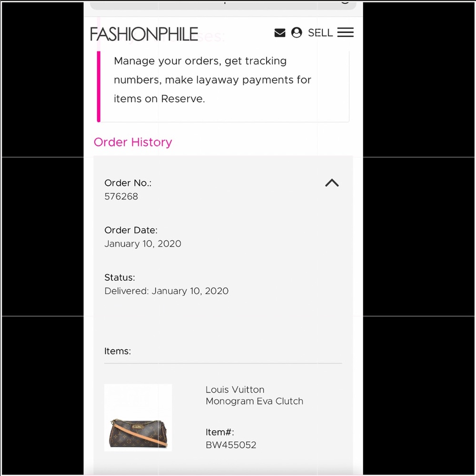
Task: Click item number BW455052
Action: tap(231, 445)
